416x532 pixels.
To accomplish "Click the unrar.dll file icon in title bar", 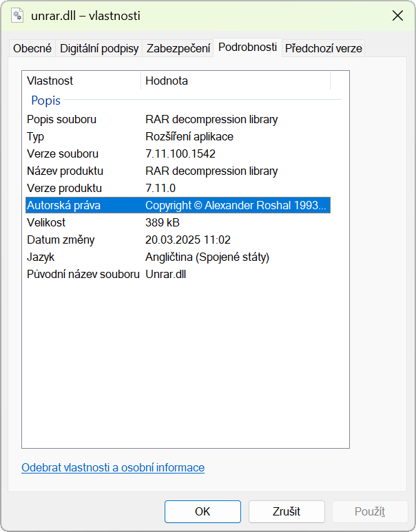I will pos(17,16).
